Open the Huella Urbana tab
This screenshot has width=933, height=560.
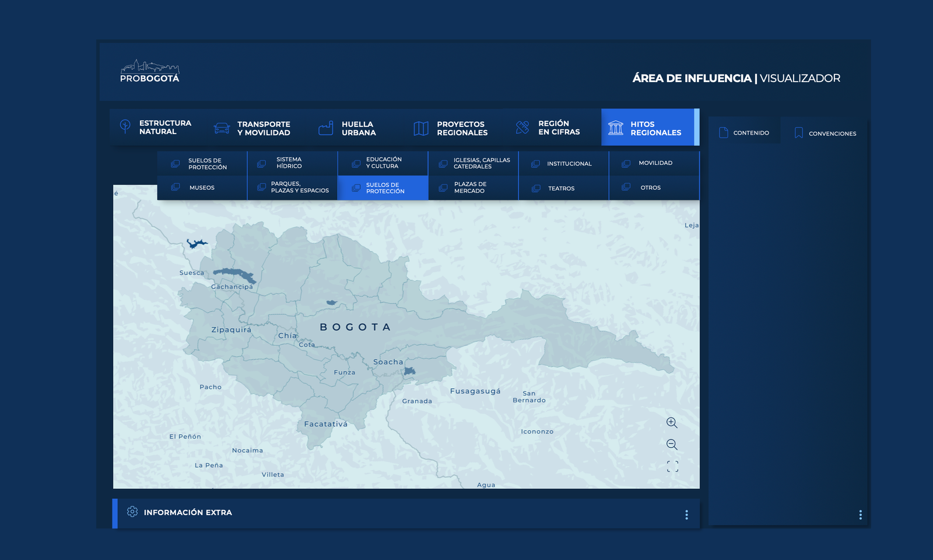pos(348,128)
